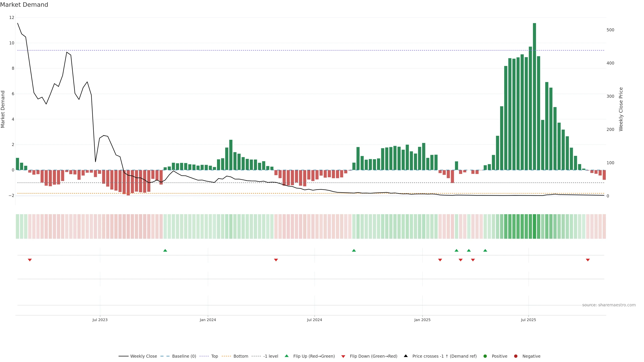This screenshot has width=644, height=362.
Task: Click the source: sharemaestro.com text
Action: (x=609, y=305)
